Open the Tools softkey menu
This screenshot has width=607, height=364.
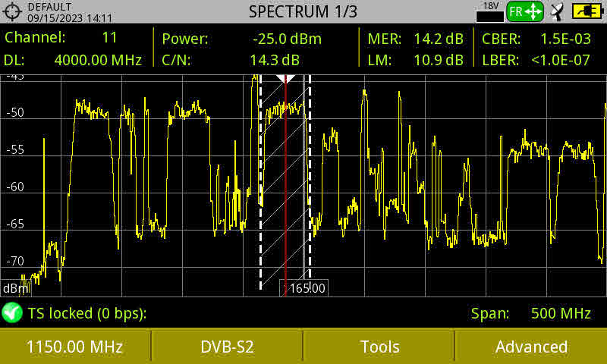pyautogui.click(x=379, y=347)
